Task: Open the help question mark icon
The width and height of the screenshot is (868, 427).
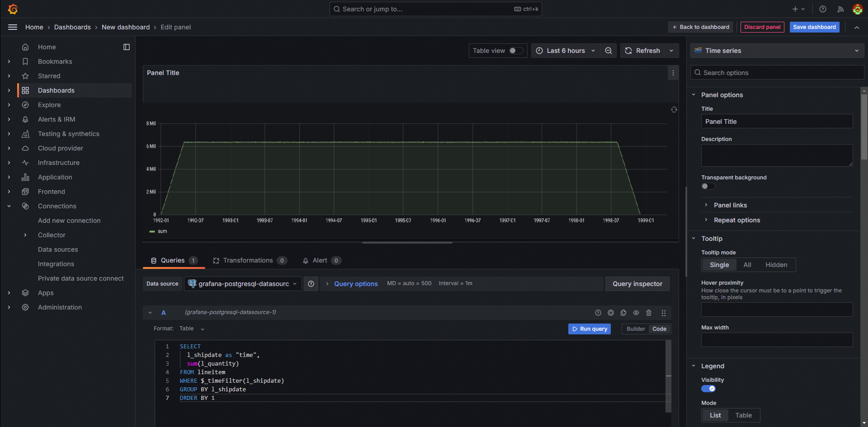Action: point(823,9)
